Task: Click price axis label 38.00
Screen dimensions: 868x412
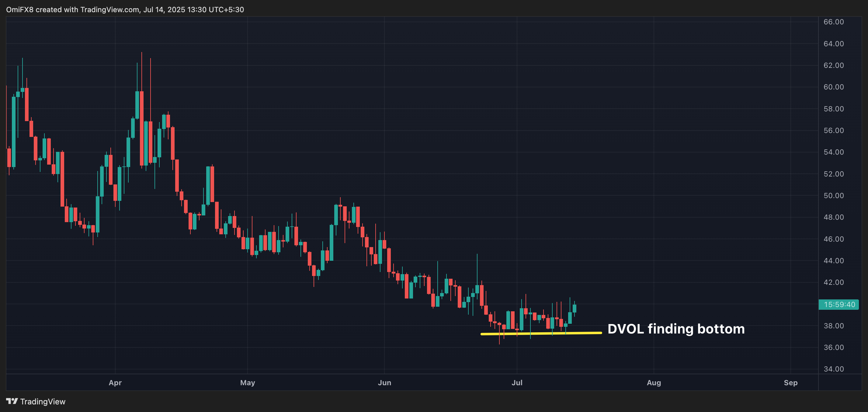Action: [x=834, y=326]
